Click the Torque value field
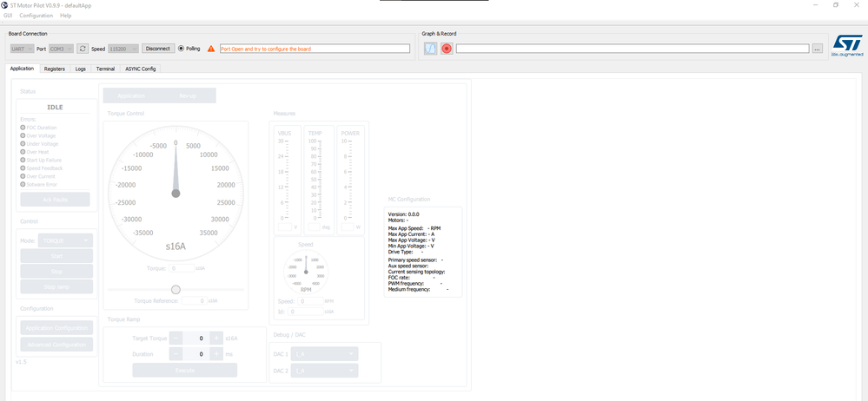868x401 pixels. 182,268
